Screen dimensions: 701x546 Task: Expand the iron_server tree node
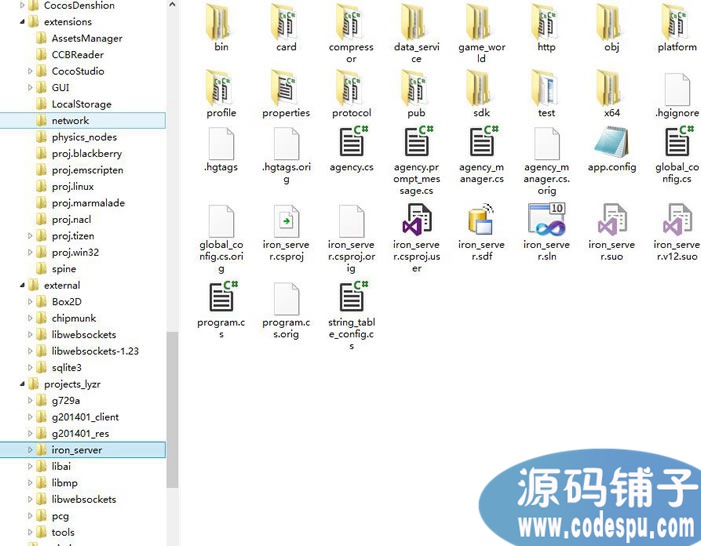click(x=30, y=450)
